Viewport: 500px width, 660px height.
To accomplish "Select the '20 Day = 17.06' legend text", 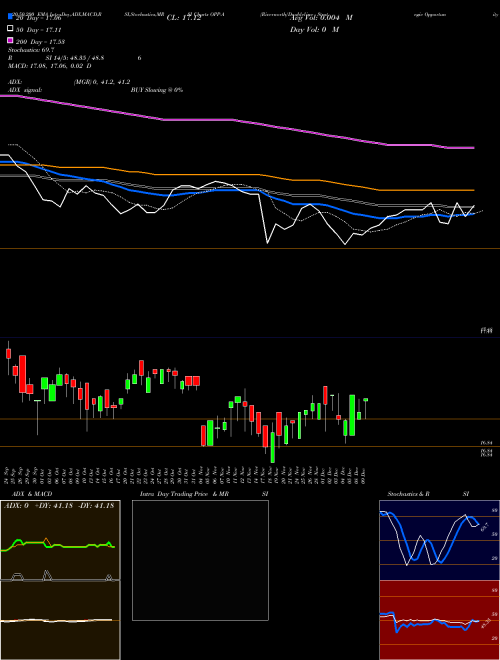I will pyautogui.click(x=39, y=18).
